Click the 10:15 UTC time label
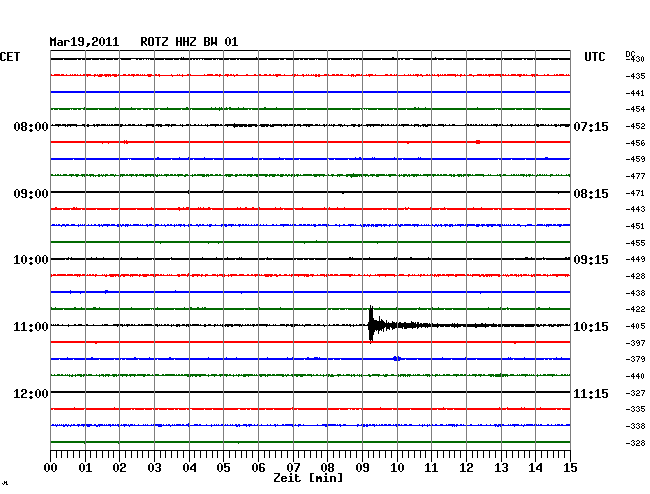Viewport: 650px width, 494px height. point(591,327)
